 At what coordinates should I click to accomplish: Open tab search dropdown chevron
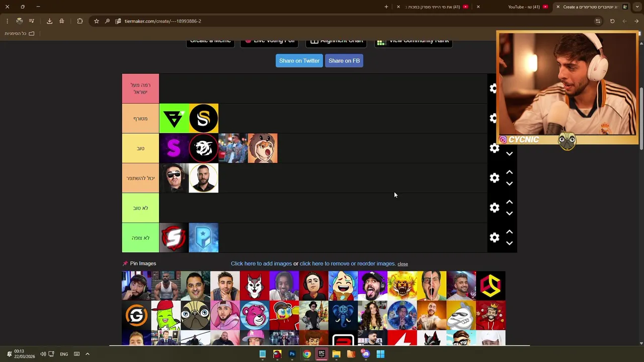point(637,7)
